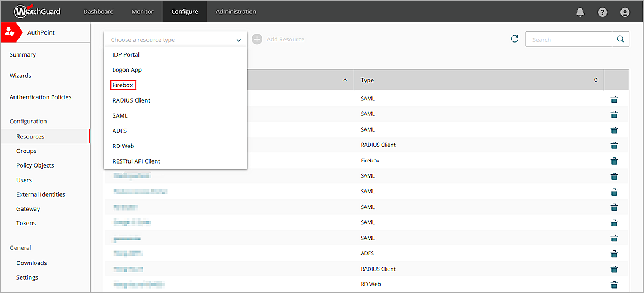Sort the table by Type column

click(x=595, y=80)
